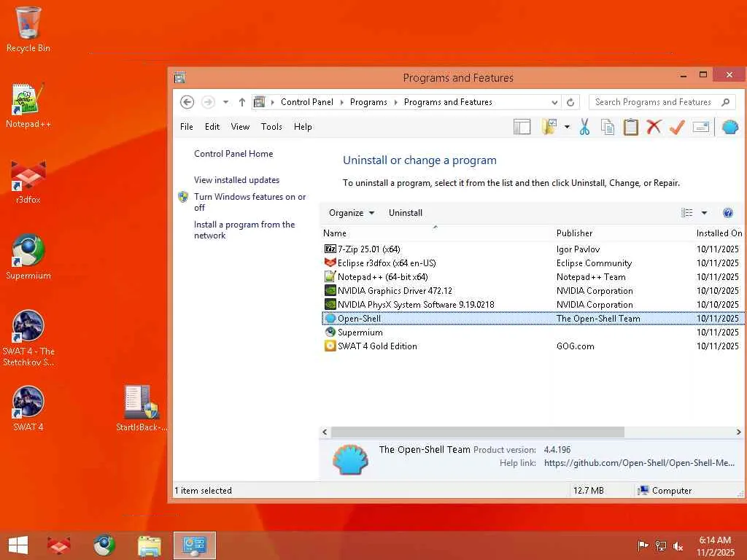Click the Cut scissors toolbar icon
This screenshot has height=560, width=747.
click(584, 127)
